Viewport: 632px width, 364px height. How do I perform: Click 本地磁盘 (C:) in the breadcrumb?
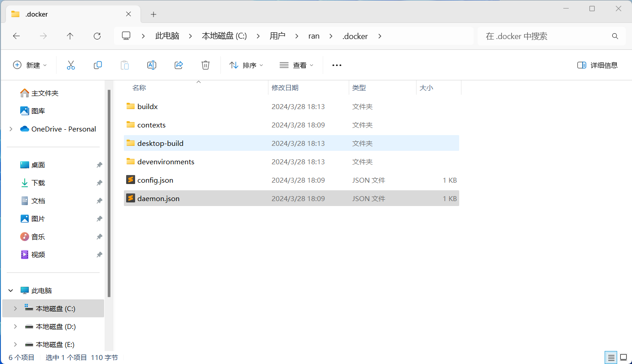click(x=224, y=36)
